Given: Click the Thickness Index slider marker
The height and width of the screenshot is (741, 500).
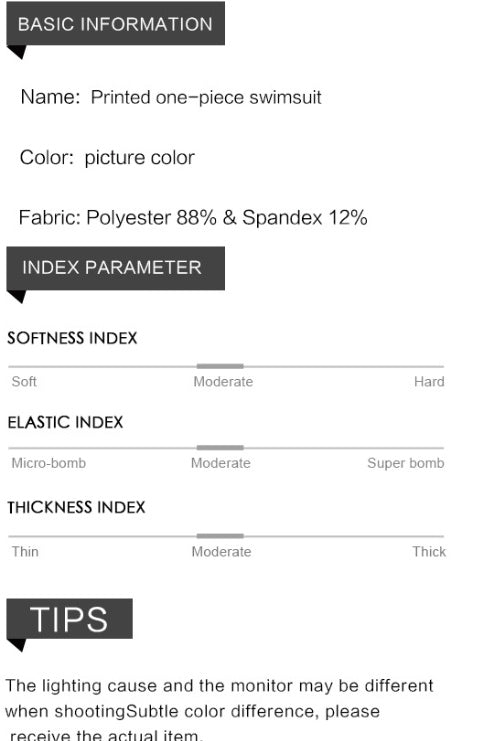Looking at the screenshot, I should [x=220, y=536].
